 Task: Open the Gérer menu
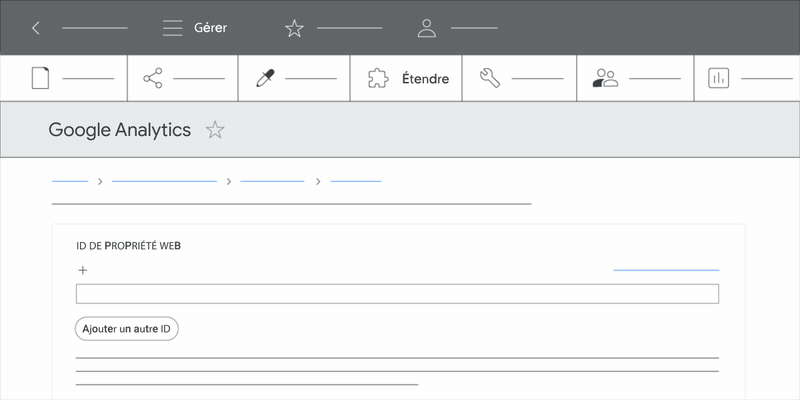210,28
